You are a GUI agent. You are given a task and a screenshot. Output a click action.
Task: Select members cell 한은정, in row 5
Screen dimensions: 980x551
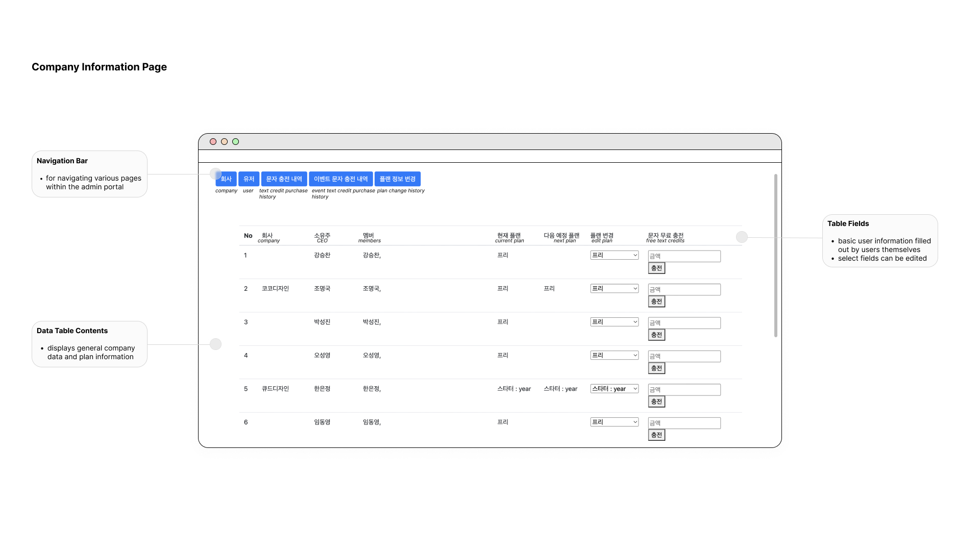[372, 389]
